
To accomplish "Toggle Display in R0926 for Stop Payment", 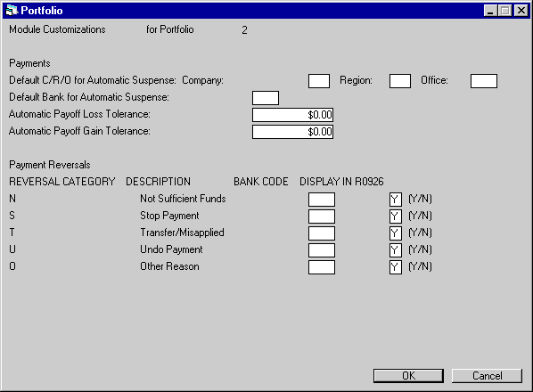I will pyautogui.click(x=396, y=216).
